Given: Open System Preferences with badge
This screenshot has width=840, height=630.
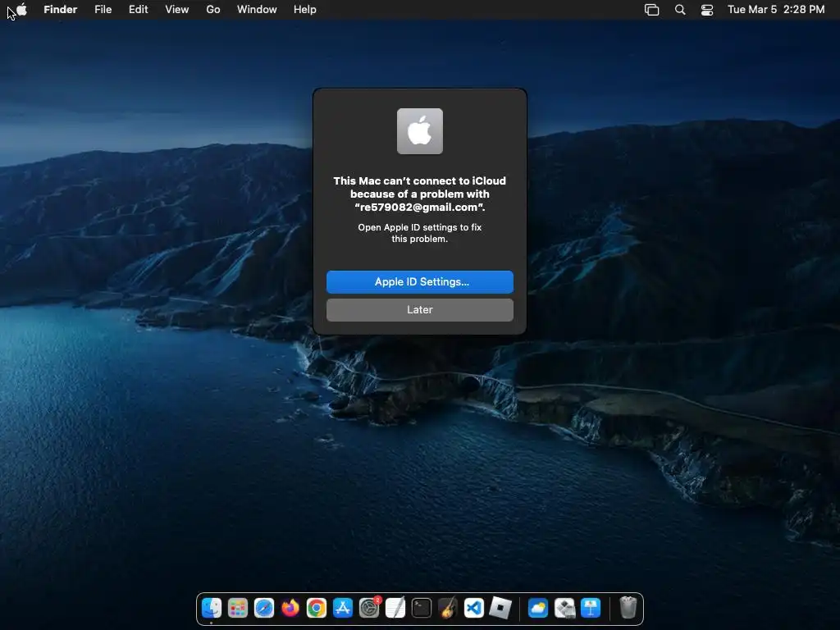Looking at the screenshot, I should click(369, 608).
